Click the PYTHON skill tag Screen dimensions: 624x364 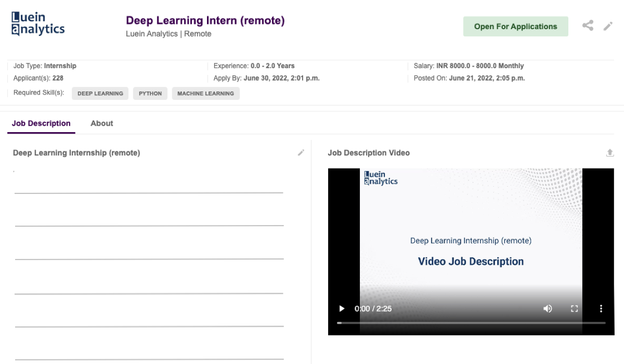pos(150,94)
